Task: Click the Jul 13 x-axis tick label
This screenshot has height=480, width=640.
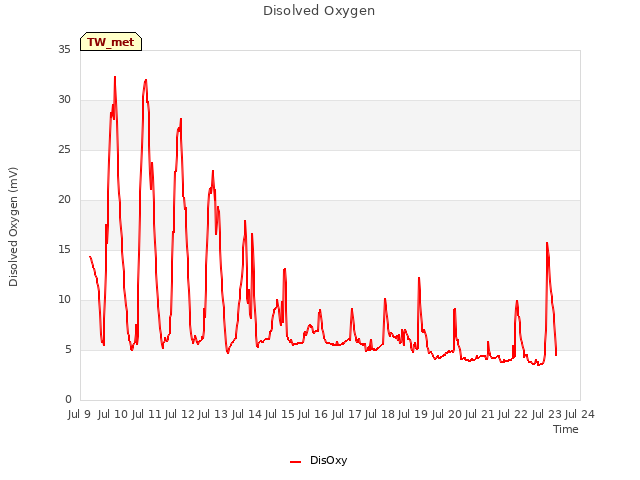Action: click(213, 414)
